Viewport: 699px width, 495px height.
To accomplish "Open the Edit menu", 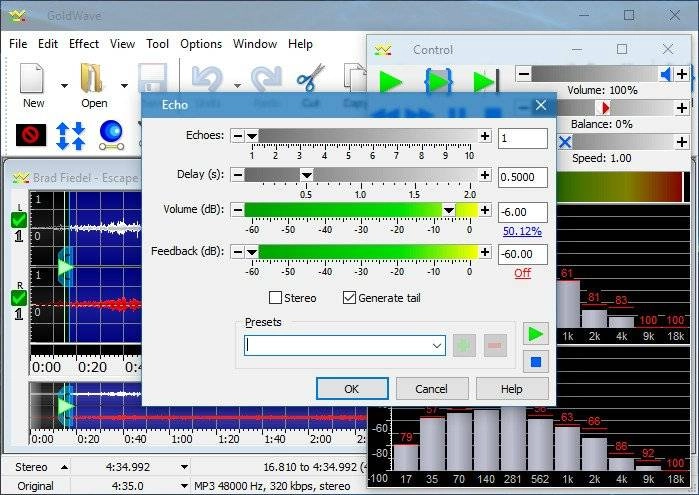I will pyautogui.click(x=48, y=44).
